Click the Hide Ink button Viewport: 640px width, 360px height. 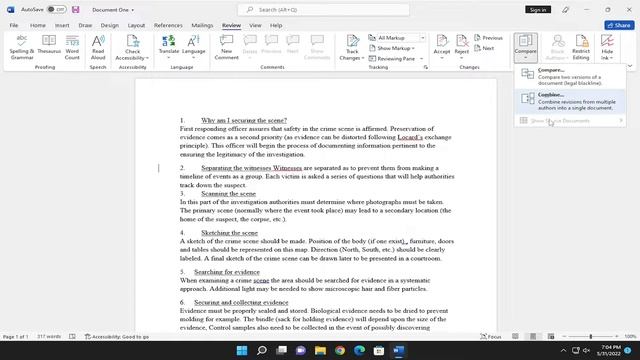point(607,47)
